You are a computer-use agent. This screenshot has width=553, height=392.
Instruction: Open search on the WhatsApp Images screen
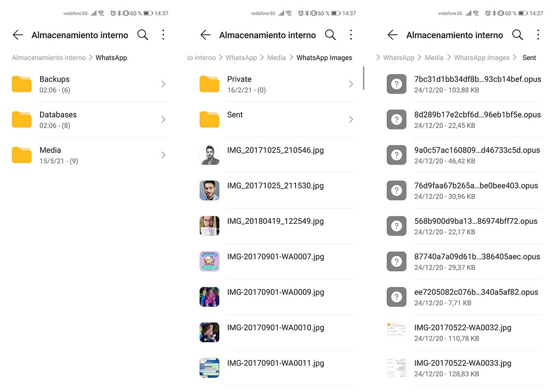point(330,35)
